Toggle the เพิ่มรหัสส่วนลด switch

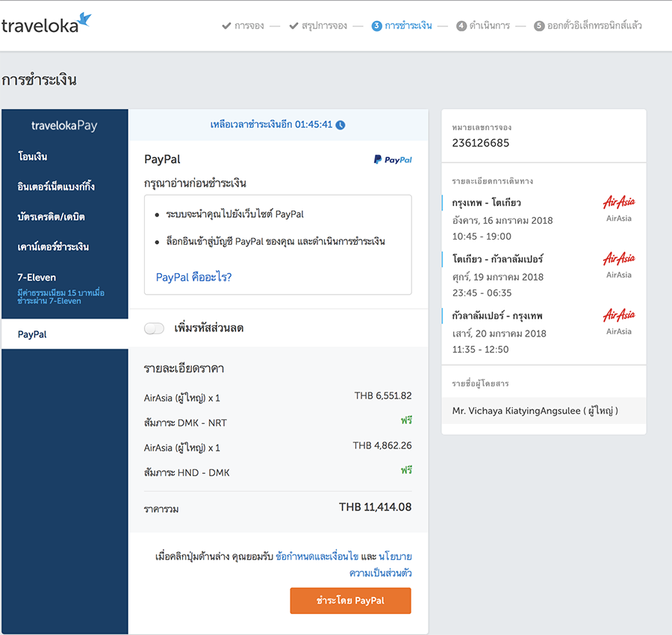[155, 328]
